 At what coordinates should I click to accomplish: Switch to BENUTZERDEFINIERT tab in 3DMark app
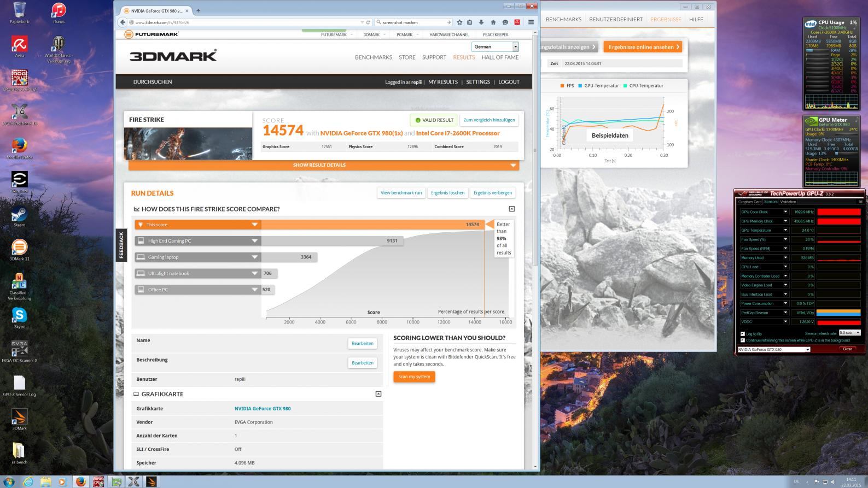[615, 19]
